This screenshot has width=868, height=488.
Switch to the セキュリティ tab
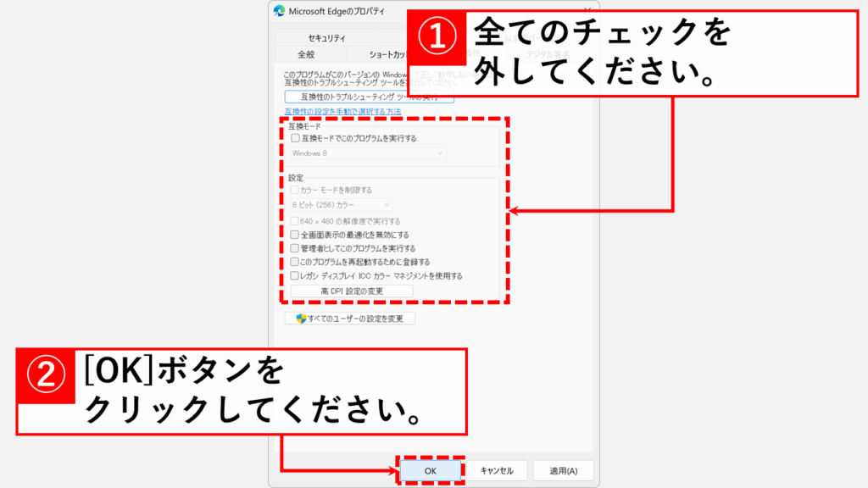click(326, 38)
